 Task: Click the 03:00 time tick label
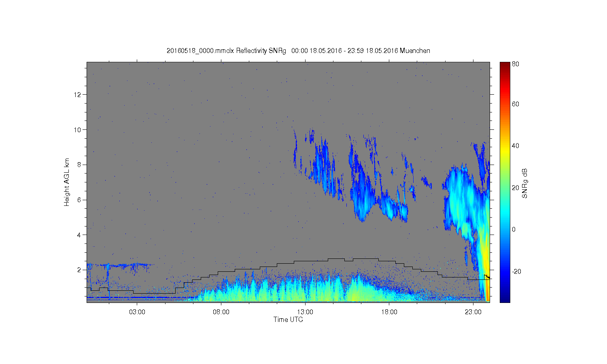point(137,312)
